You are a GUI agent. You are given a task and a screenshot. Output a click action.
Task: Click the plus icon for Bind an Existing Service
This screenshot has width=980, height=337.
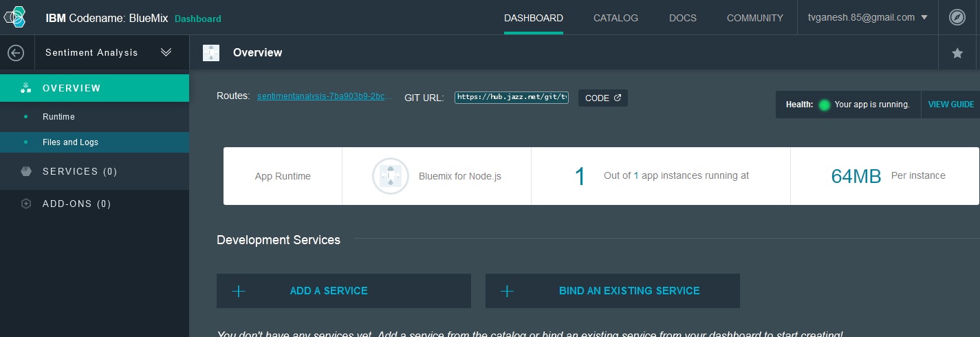pos(507,291)
